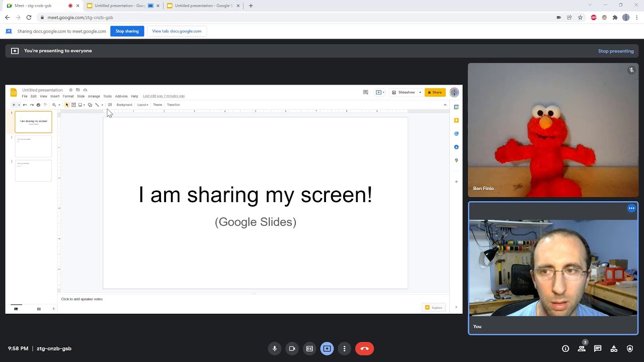The image size is (644, 362).
Task: Click the browser back arrow
Action: click(7, 17)
